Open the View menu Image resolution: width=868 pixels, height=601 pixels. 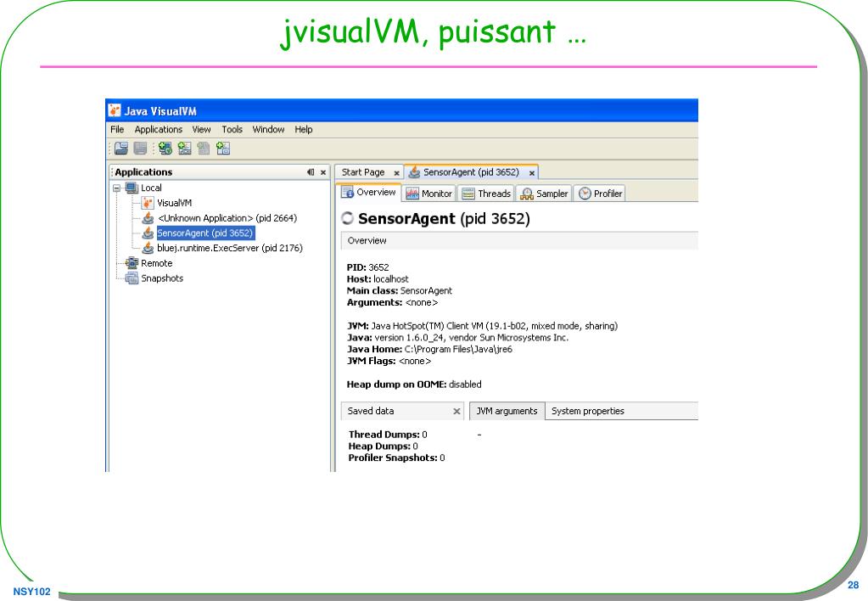(201, 129)
